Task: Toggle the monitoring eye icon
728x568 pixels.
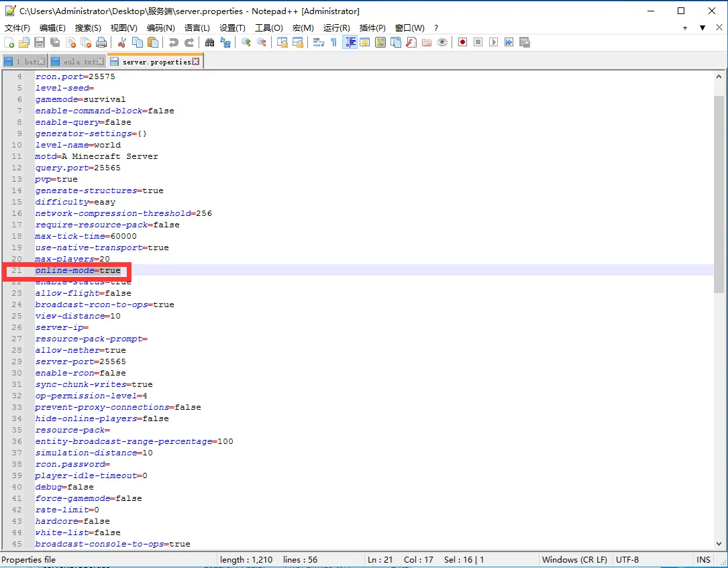Action: (441, 42)
